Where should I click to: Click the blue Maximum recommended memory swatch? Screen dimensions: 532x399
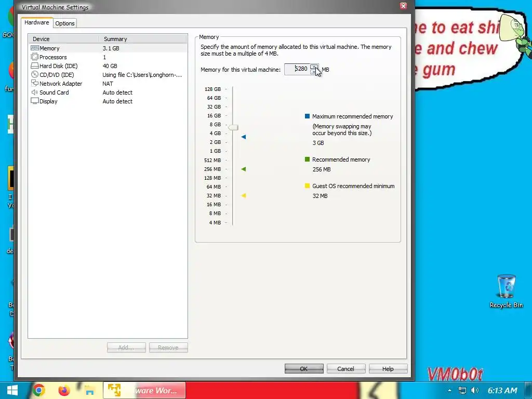[x=307, y=116]
